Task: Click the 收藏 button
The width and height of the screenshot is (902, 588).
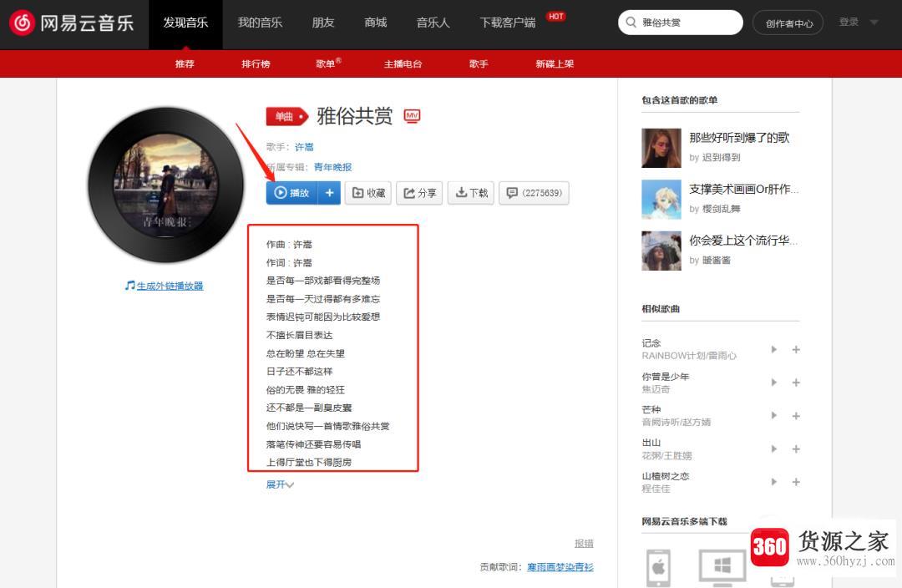Action: tap(368, 193)
